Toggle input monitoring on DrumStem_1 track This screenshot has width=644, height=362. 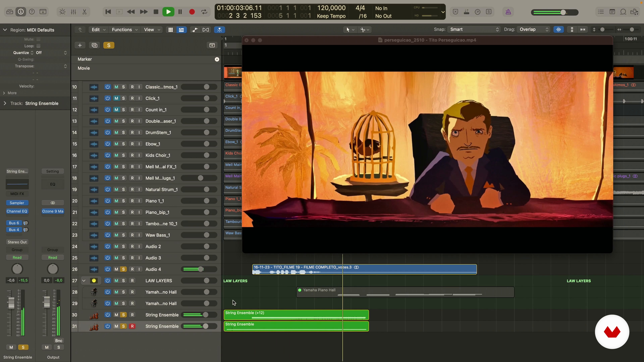coord(139,132)
